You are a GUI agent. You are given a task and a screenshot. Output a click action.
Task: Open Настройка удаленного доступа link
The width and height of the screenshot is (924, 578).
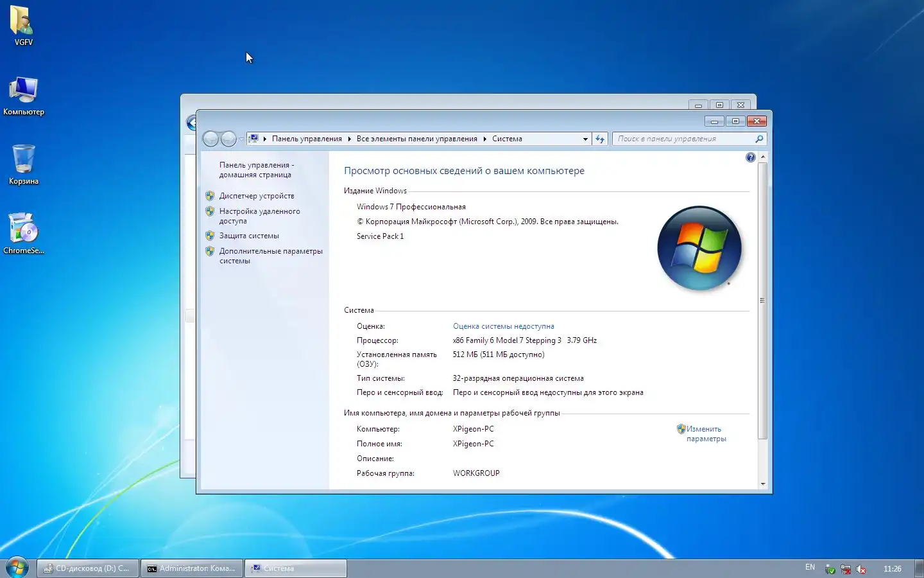(x=259, y=216)
